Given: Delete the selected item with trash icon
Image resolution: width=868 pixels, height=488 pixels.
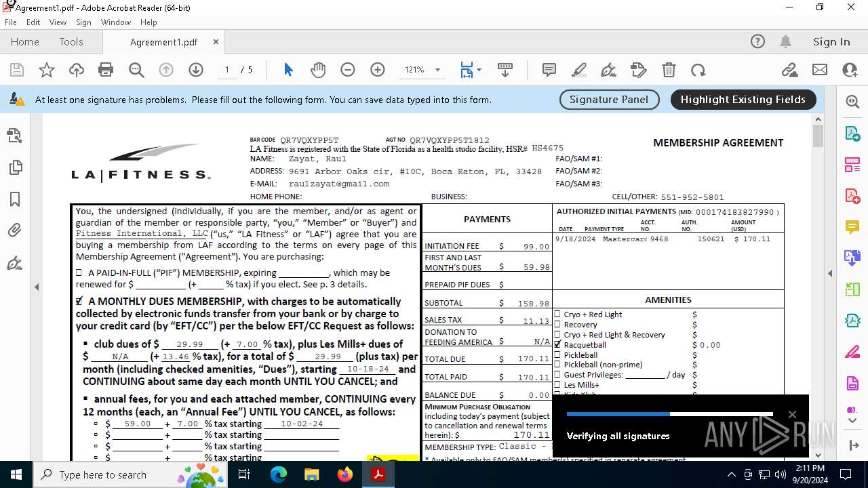Looking at the screenshot, I should 669,70.
